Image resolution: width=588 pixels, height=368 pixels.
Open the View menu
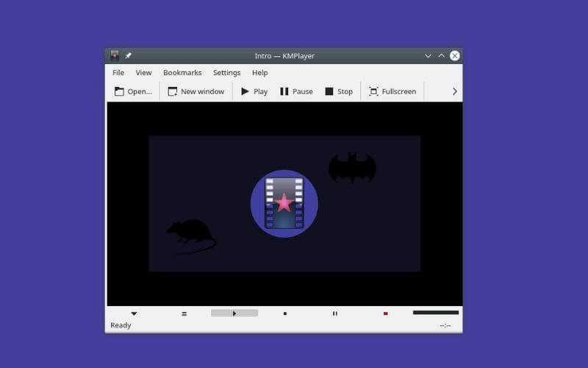(x=143, y=73)
